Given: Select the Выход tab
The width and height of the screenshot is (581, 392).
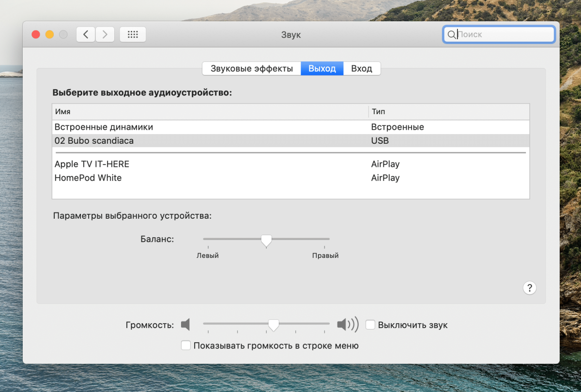Looking at the screenshot, I should point(322,69).
